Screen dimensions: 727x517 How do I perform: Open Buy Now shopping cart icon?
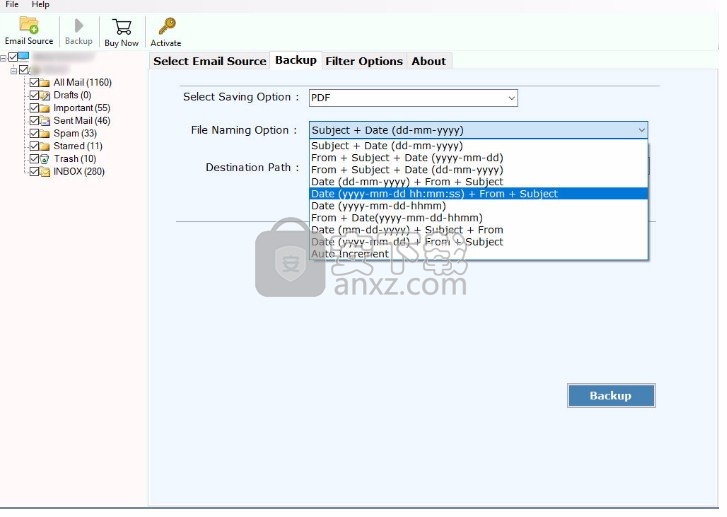(x=121, y=27)
